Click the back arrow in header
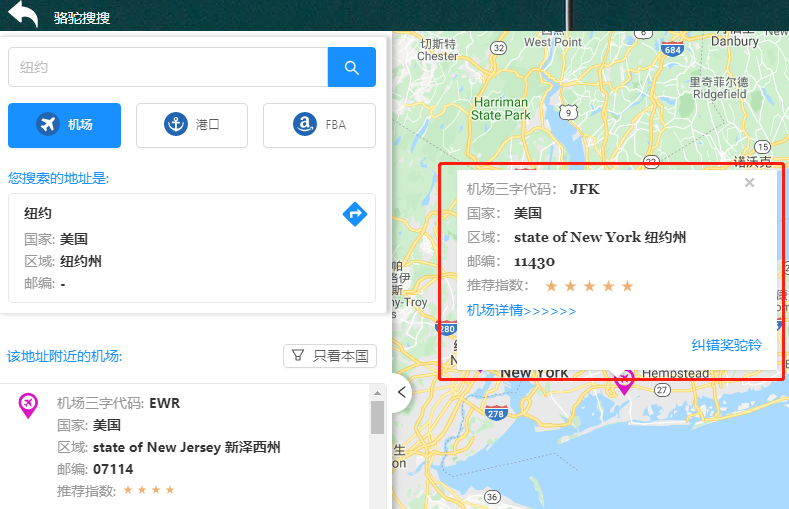789x509 pixels. [x=23, y=13]
